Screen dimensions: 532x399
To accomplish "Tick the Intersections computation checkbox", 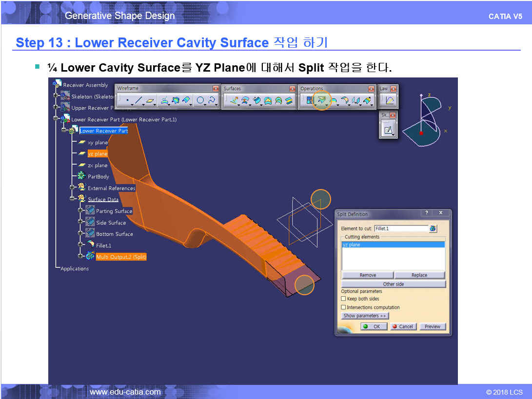I will click(x=344, y=307).
